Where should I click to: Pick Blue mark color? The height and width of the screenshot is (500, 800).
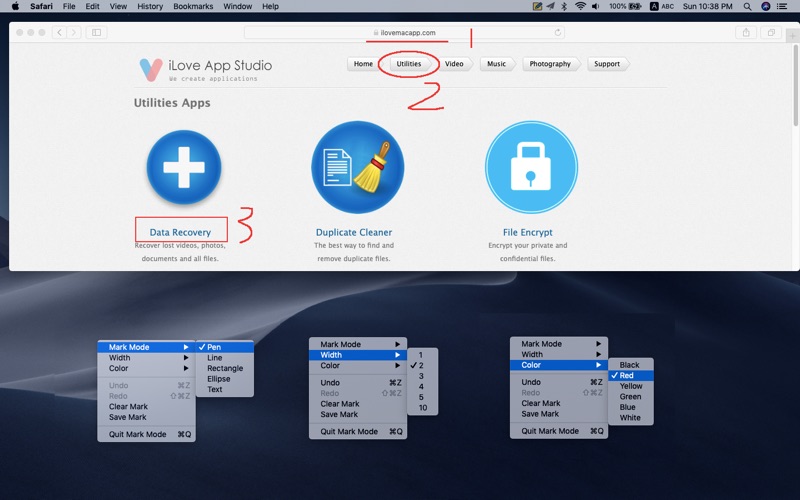pyautogui.click(x=631, y=407)
